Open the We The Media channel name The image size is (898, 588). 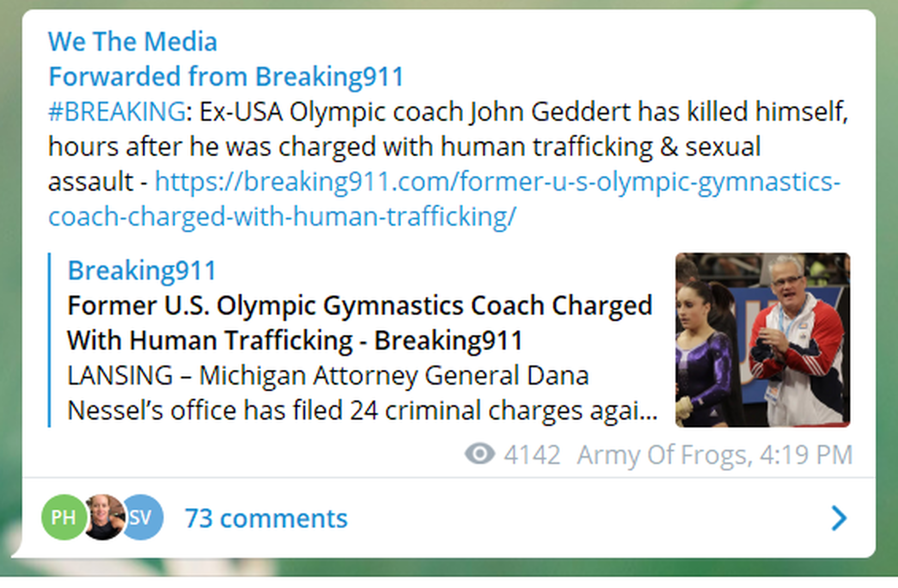click(x=132, y=42)
